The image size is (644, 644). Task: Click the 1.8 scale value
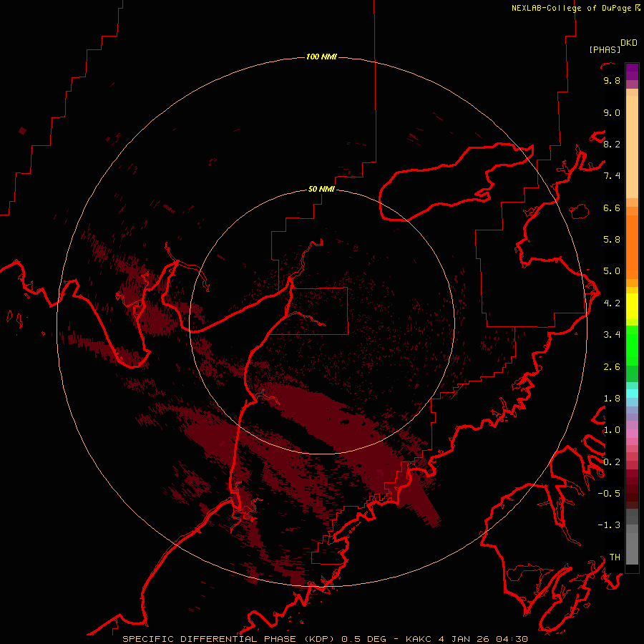point(612,399)
